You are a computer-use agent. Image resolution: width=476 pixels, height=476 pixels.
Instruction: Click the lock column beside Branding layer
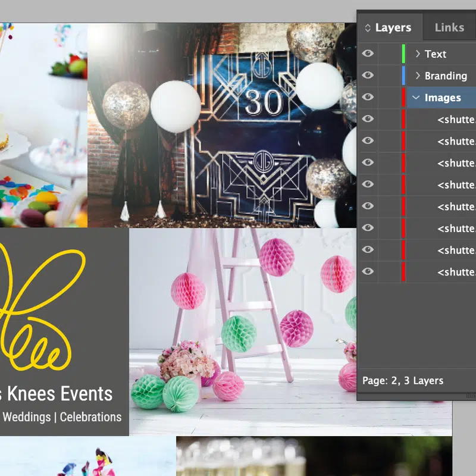(x=389, y=76)
